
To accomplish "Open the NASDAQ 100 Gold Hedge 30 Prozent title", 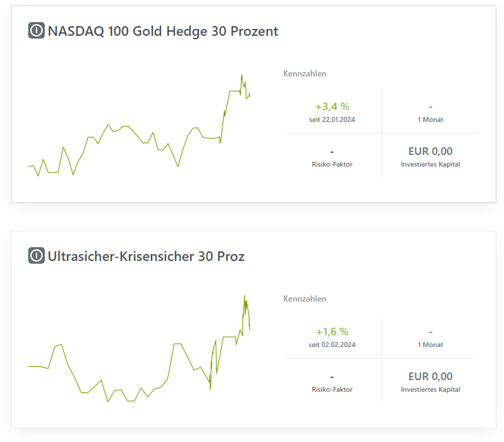I will pyautogui.click(x=162, y=31).
